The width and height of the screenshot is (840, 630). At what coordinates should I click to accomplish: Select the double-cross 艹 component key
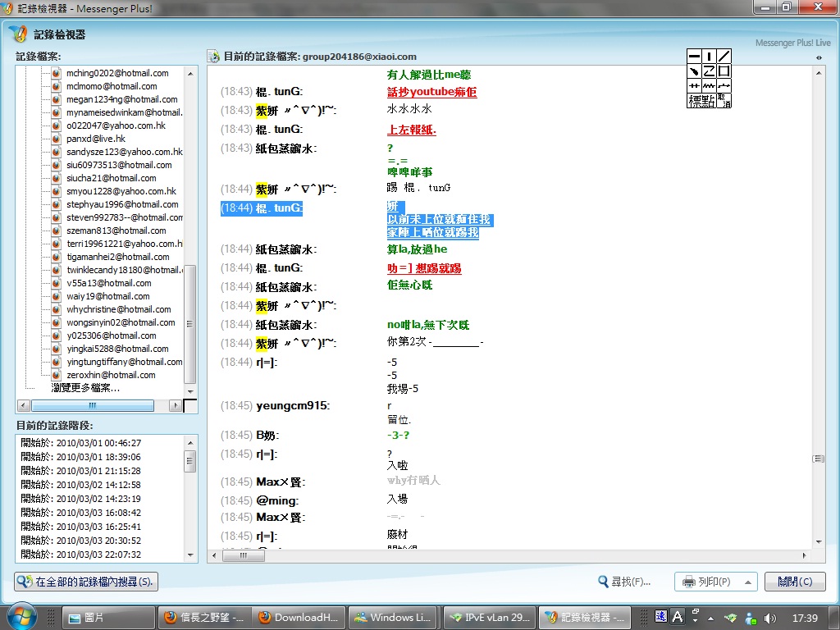(694, 85)
